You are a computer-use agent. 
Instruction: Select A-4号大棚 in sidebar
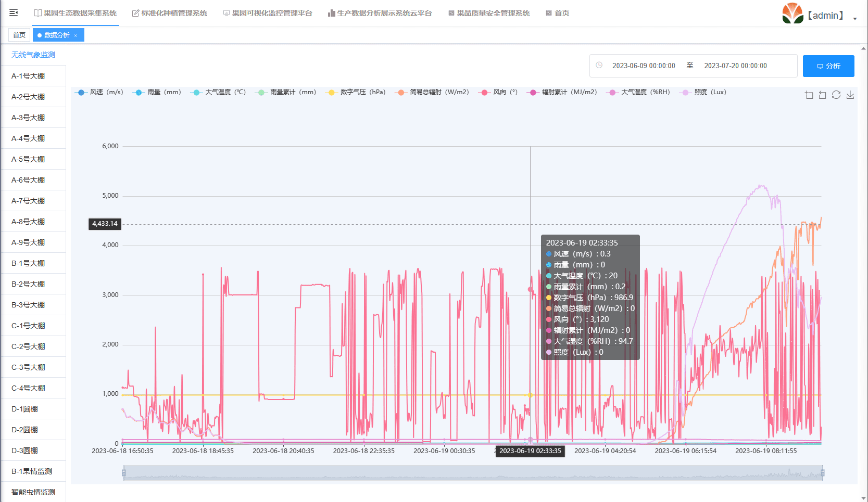(33, 138)
